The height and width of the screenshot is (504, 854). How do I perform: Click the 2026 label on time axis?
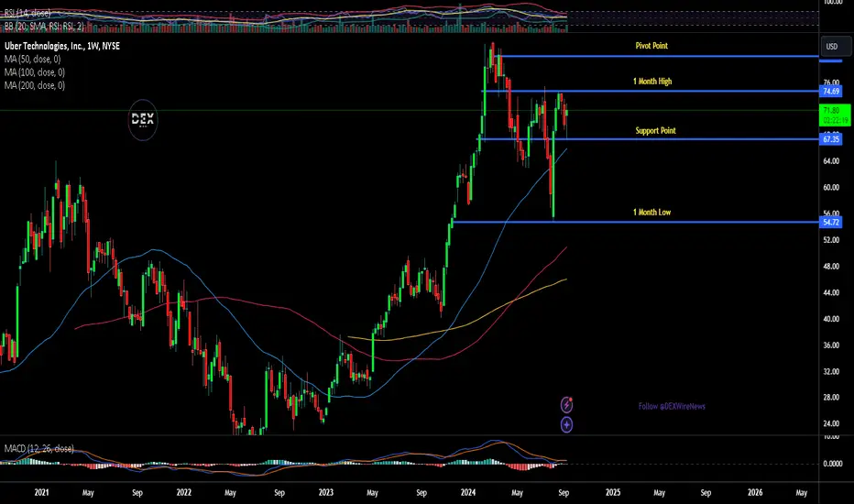(x=755, y=493)
